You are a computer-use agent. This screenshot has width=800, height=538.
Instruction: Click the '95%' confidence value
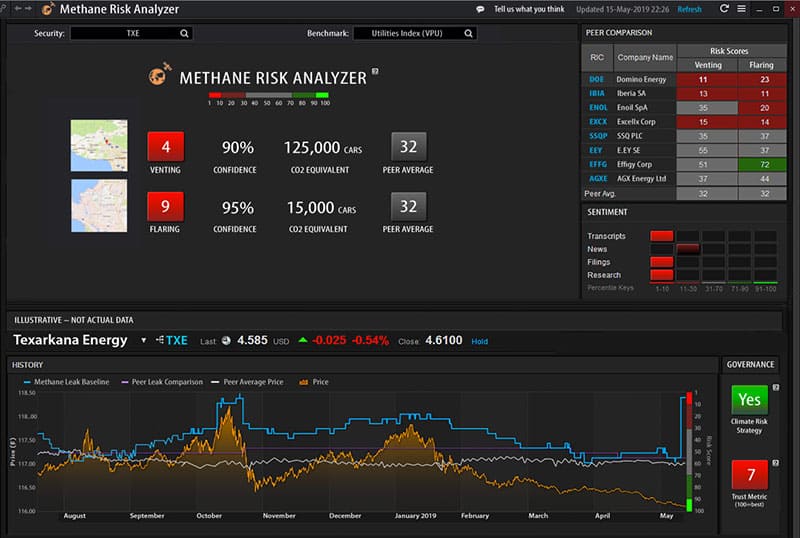[x=237, y=208]
